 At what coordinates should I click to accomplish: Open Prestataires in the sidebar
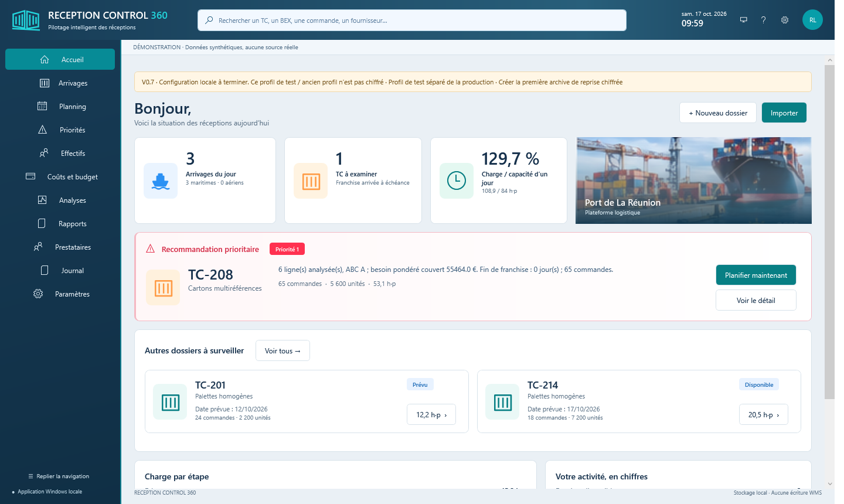tap(60, 247)
